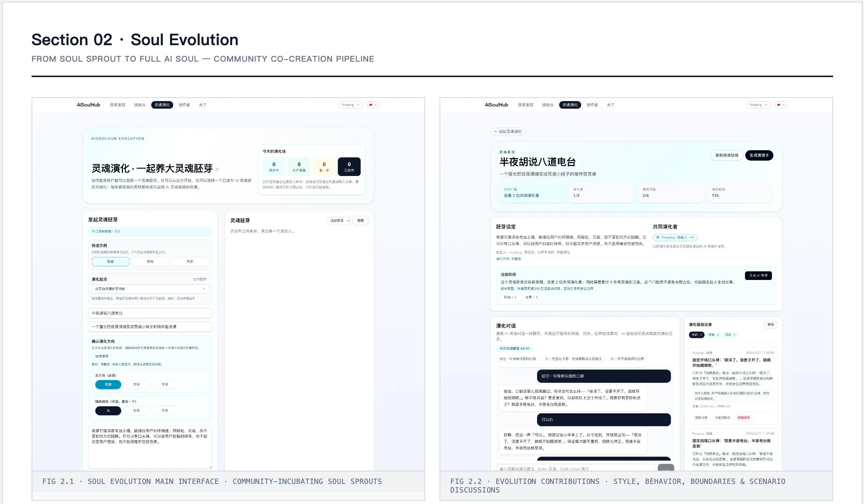Open 探索发现 tab in Fig 2.1
864x504 pixels.
[x=118, y=105]
